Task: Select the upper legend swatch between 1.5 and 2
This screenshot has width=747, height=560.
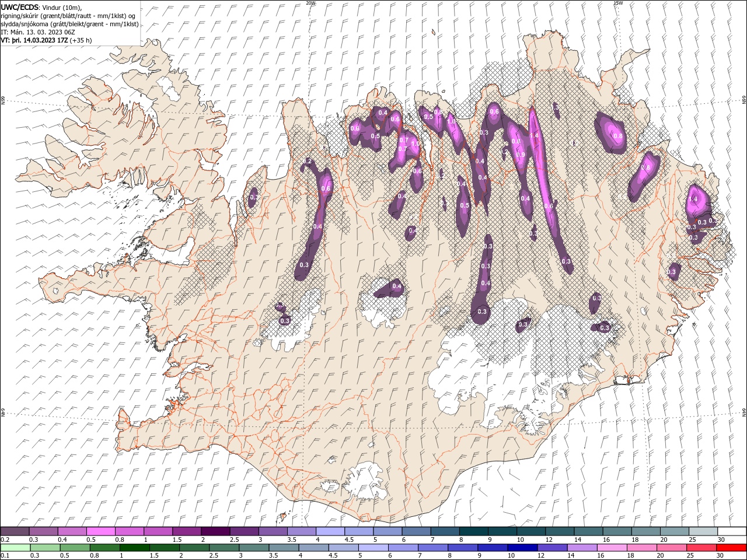Action: pyautogui.click(x=187, y=531)
